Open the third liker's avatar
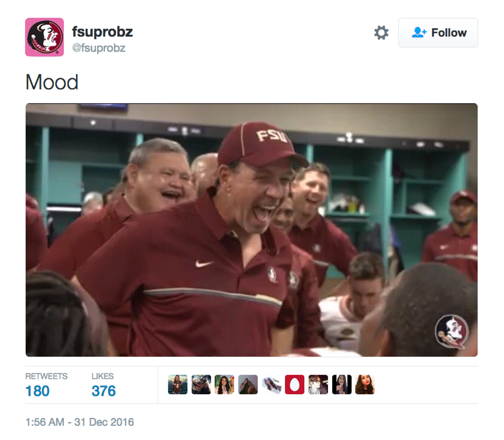This screenshot has width=504, height=440. point(224,384)
